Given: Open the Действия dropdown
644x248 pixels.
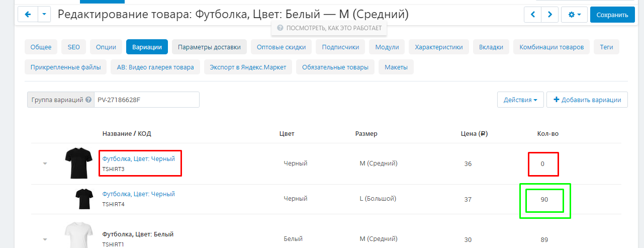Looking at the screenshot, I should click(520, 100).
